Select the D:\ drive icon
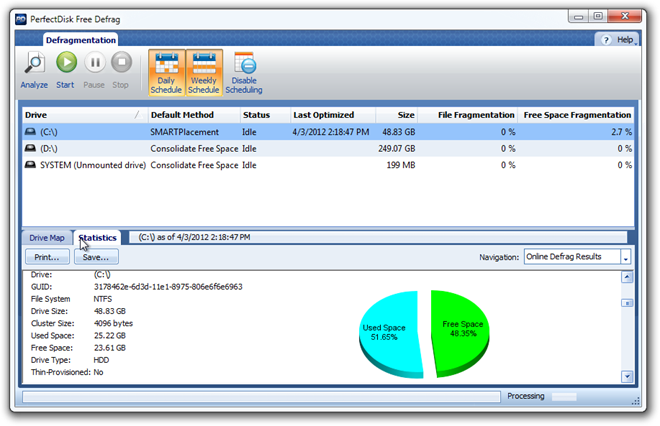Screen dimensions: 660x426 click(30, 148)
